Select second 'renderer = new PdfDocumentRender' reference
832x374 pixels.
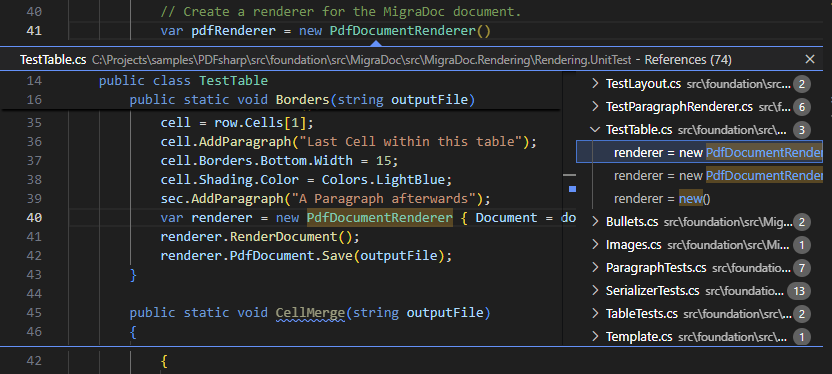click(700, 176)
